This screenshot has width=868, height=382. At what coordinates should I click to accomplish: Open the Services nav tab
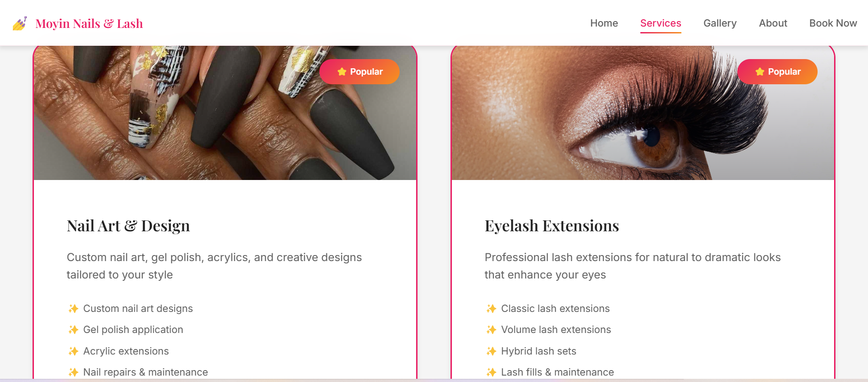[660, 23]
